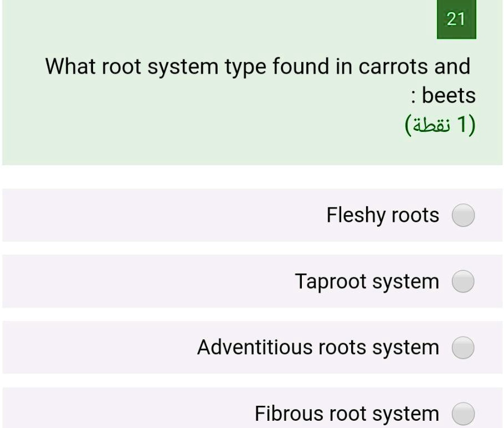Click the "Fleshy roots" answer label
The image size is (504, 428).
coord(382,215)
